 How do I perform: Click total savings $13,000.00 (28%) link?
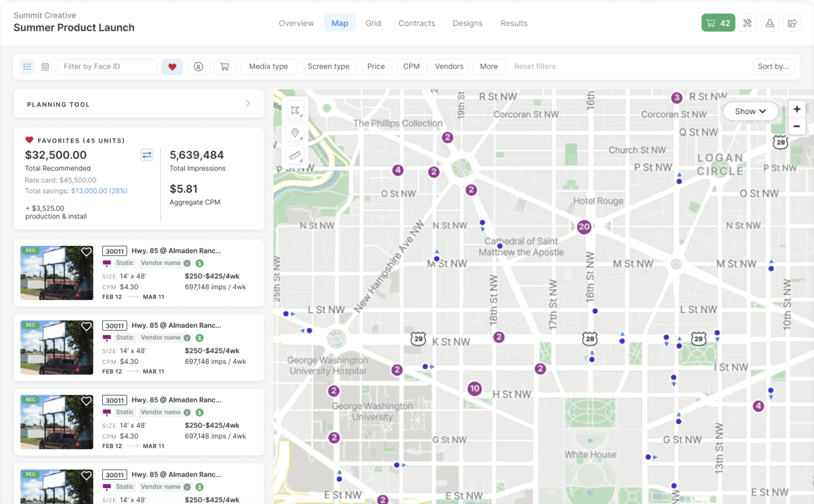[99, 191]
